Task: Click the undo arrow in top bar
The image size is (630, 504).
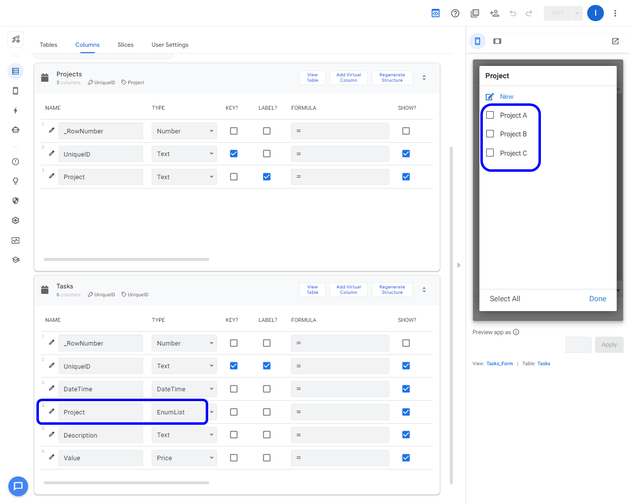Action: coord(513,13)
